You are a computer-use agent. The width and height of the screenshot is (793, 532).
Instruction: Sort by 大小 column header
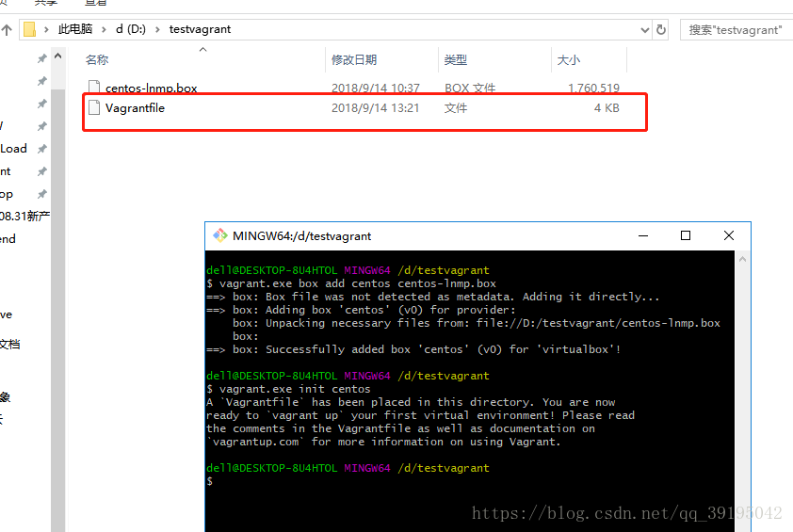569,59
